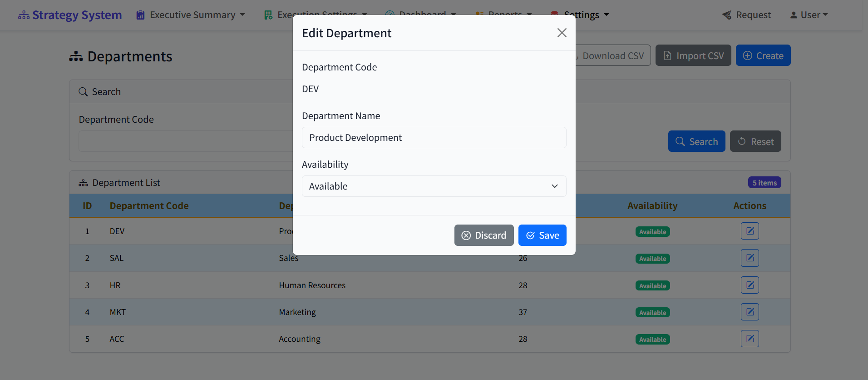This screenshot has height=380, width=868.
Task: Edit the ACC department row
Action: 750,339
